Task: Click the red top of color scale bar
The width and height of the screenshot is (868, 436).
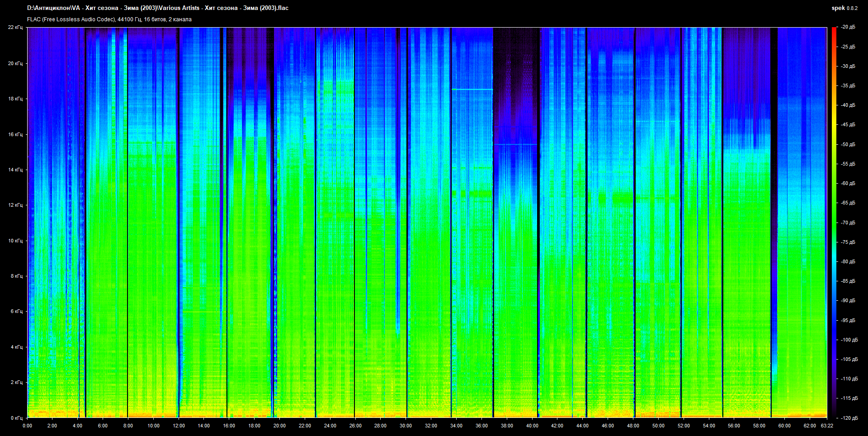Action: click(x=834, y=30)
